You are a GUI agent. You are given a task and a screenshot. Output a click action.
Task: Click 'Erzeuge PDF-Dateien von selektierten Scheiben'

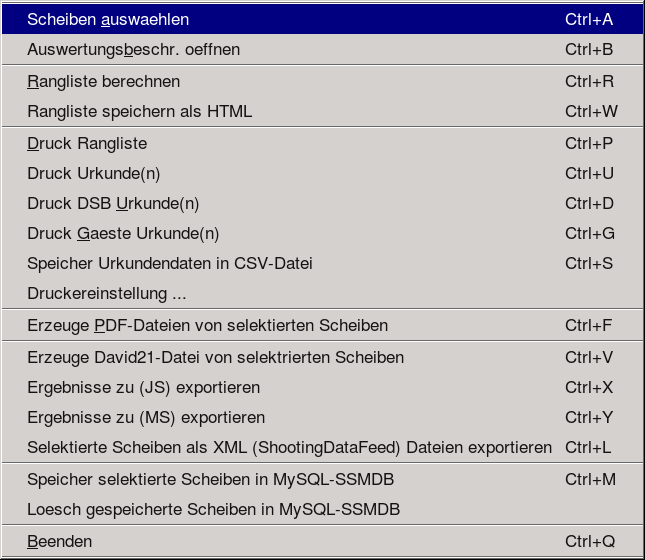click(207, 325)
